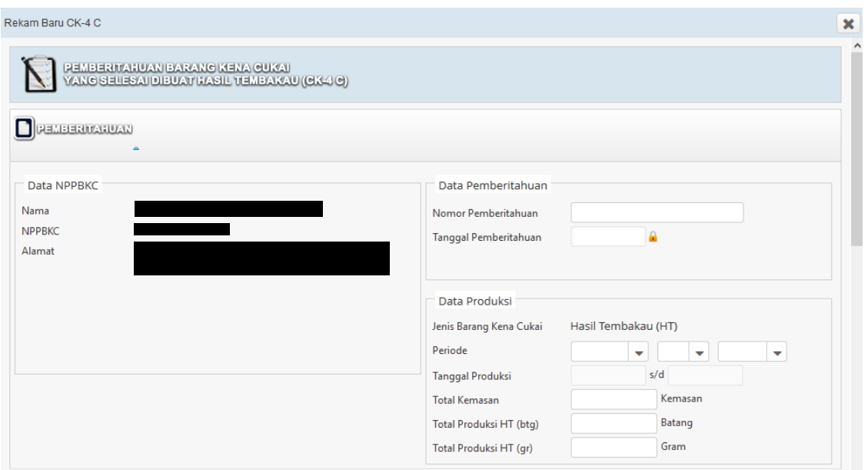Click the lock icon beside Tanggal Pemberitahuan
The width and height of the screenshot is (868, 470).
coord(653,237)
